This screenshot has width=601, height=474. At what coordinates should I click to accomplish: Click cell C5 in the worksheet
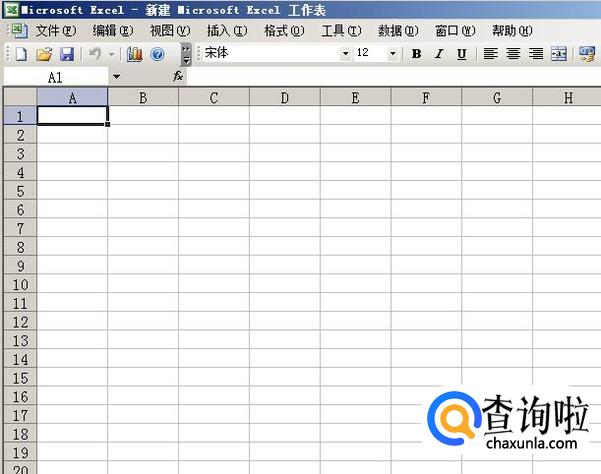pos(214,190)
